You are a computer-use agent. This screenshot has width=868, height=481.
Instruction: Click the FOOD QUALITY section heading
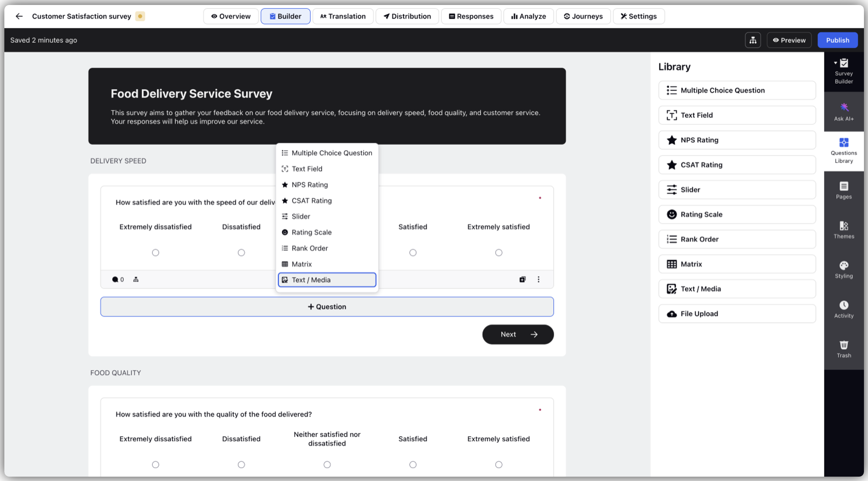(116, 373)
